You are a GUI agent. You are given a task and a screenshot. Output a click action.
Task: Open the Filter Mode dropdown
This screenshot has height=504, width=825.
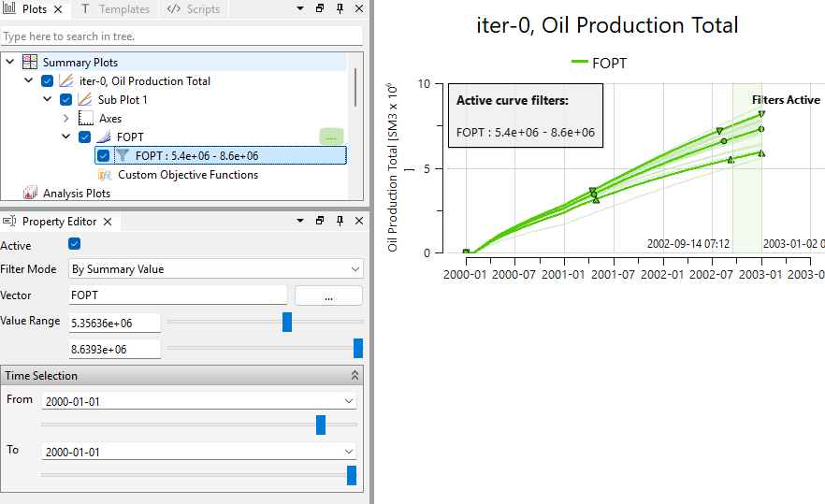pyautogui.click(x=216, y=269)
